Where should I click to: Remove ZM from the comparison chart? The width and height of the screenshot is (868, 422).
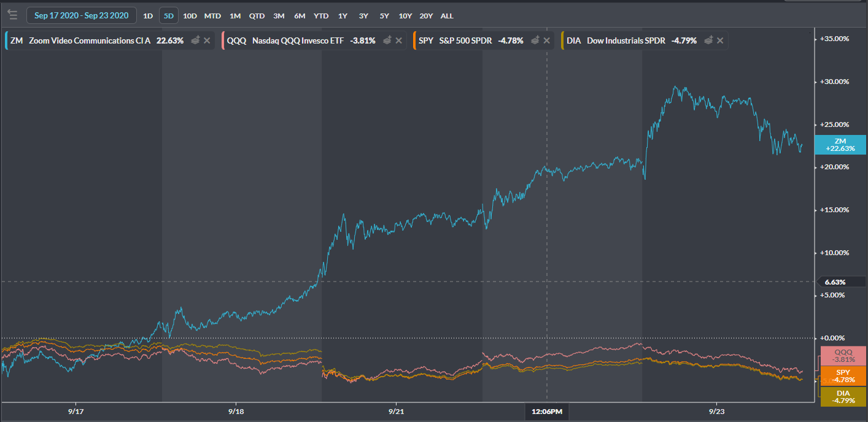coord(207,40)
